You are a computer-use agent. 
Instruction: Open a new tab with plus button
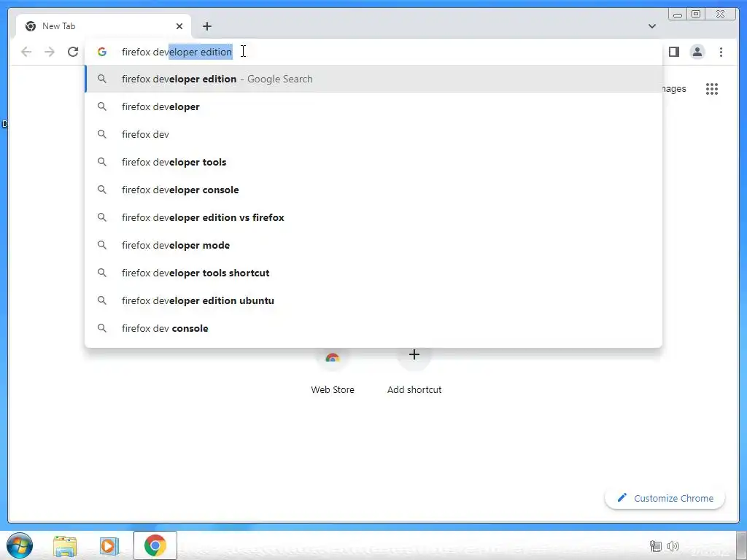click(206, 26)
